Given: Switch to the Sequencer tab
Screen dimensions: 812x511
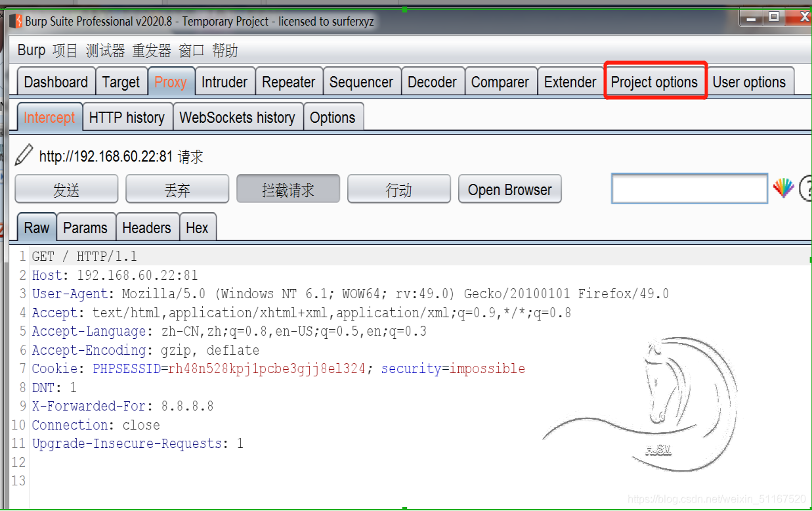Looking at the screenshot, I should [x=361, y=82].
